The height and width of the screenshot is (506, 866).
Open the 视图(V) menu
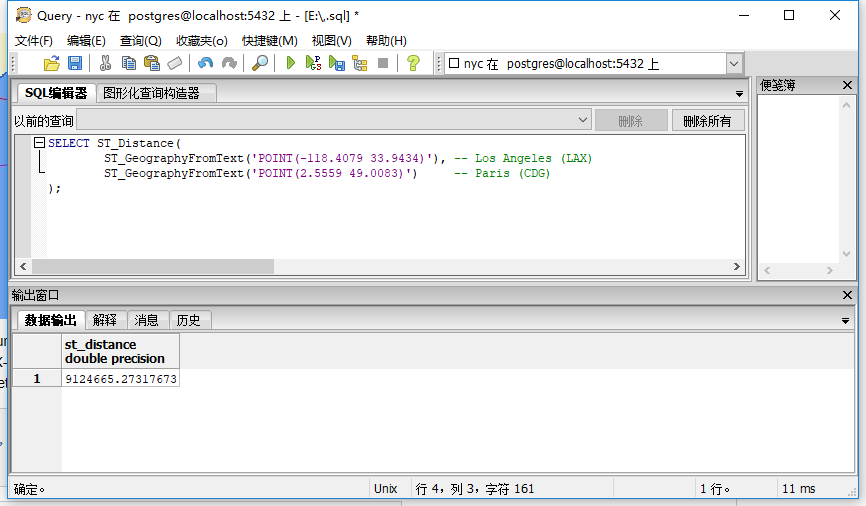click(331, 41)
